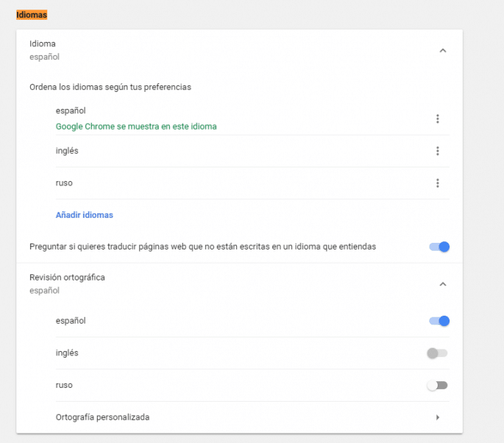Toggle the translate pages prompt switch
The height and width of the screenshot is (443, 504).
[x=439, y=247]
